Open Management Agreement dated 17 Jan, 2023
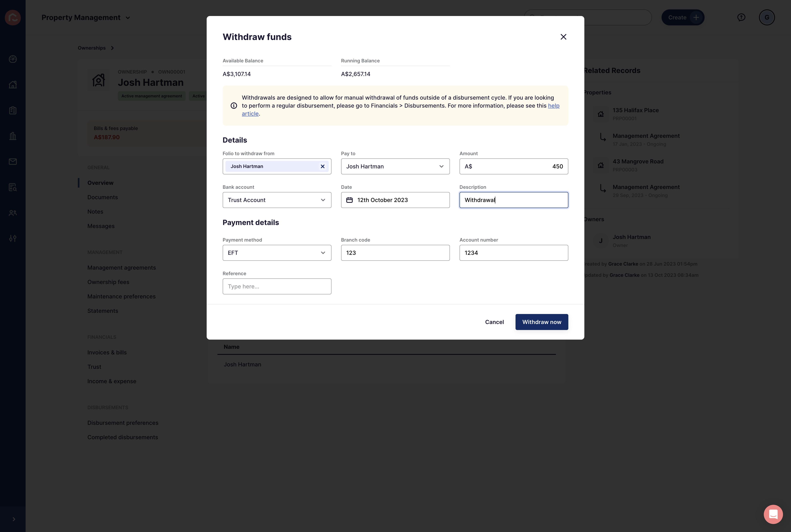 pos(646,136)
